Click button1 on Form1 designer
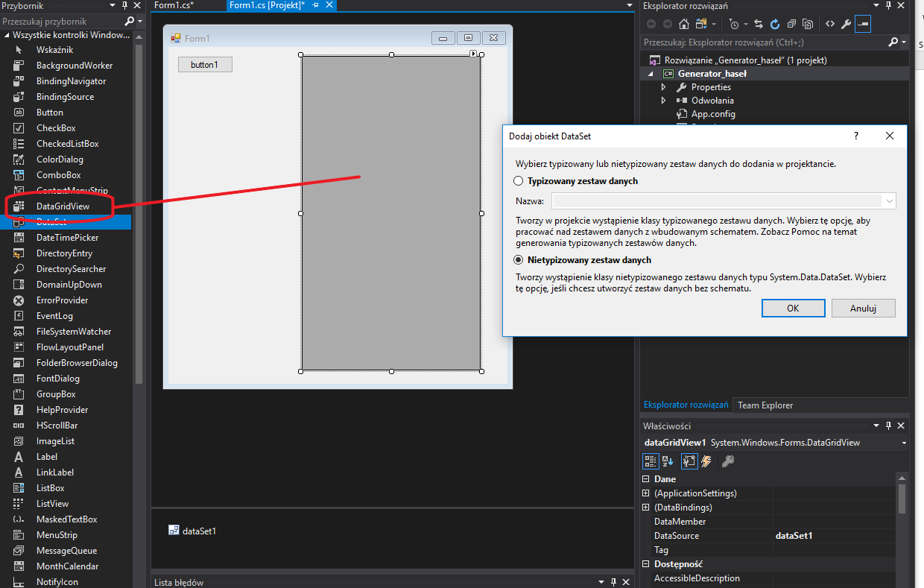924x588 pixels. pos(205,65)
